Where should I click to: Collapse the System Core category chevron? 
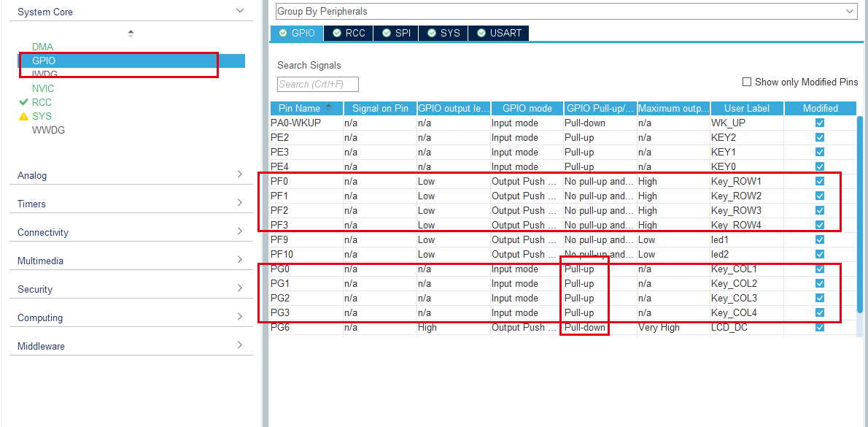pyautogui.click(x=240, y=10)
